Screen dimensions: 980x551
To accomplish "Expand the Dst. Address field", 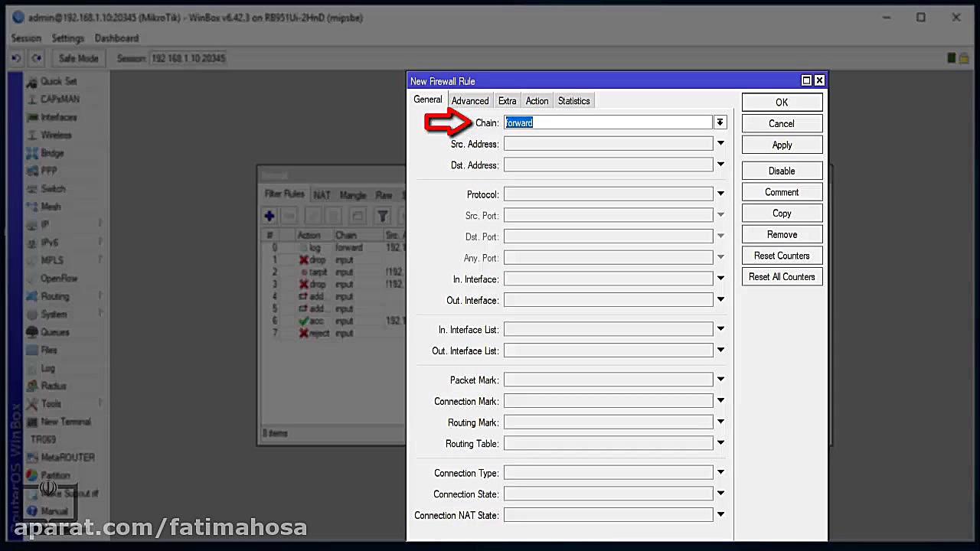I will click(720, 165).
